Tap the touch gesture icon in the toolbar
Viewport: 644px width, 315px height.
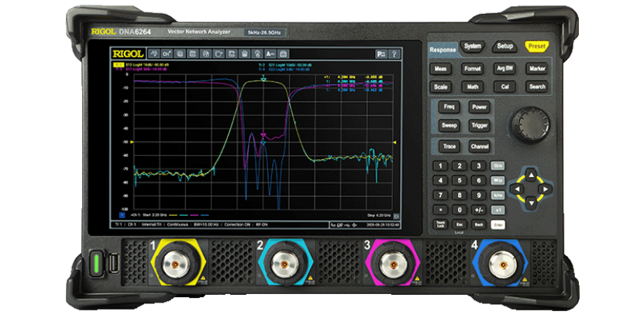[x=257, y=54]
